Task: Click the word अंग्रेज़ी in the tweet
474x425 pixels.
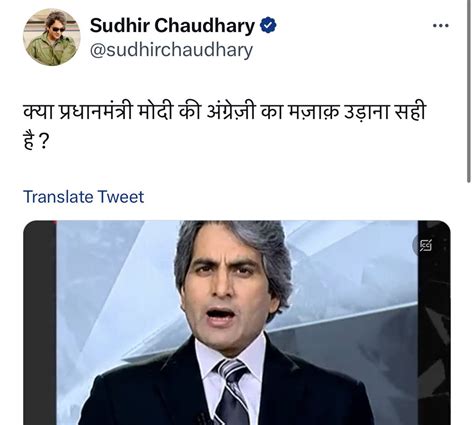Action: pos(230,112)
